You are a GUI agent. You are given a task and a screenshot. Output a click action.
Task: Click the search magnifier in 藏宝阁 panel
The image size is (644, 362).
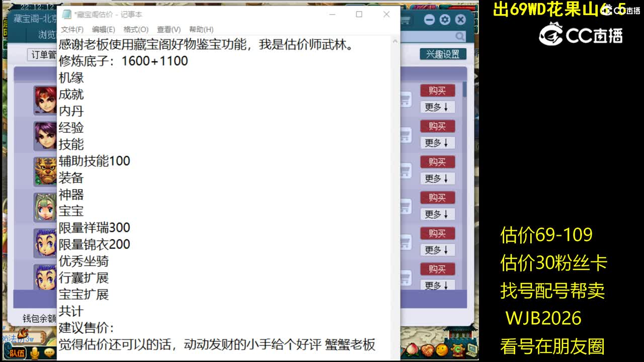click(460, 36)
